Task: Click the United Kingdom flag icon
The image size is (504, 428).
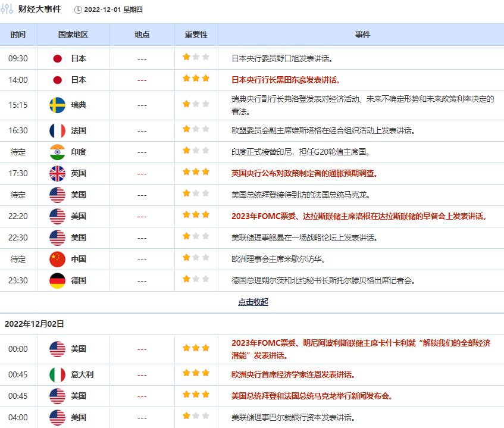Action: (57, 173)
